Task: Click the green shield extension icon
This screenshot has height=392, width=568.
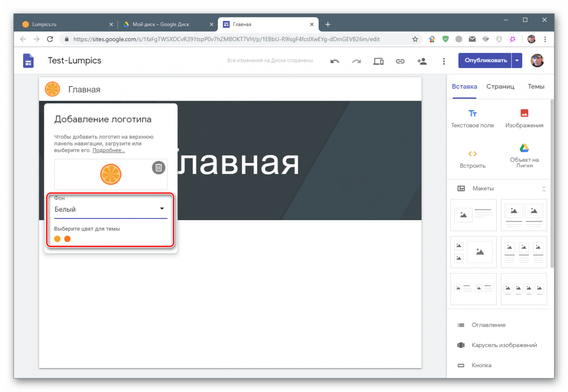Action: click(446, 39)
